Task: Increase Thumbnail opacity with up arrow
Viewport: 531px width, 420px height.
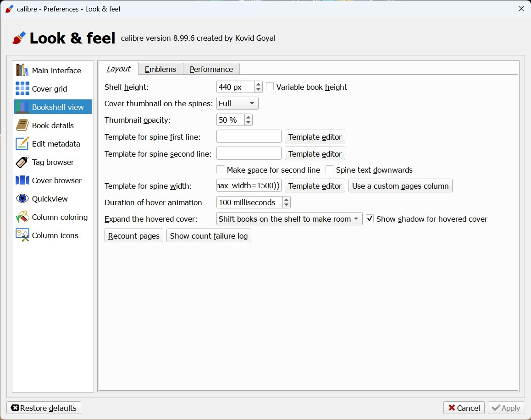Action: (248, 117)
